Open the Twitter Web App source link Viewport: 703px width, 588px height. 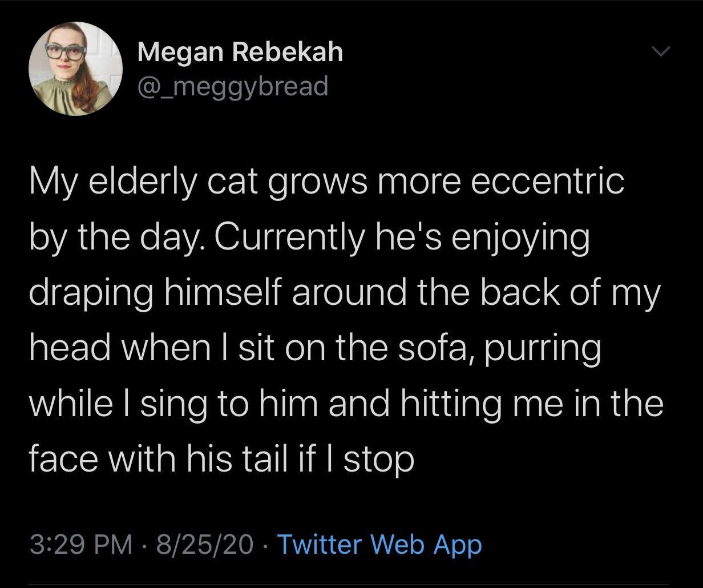[x=379, y=545]
